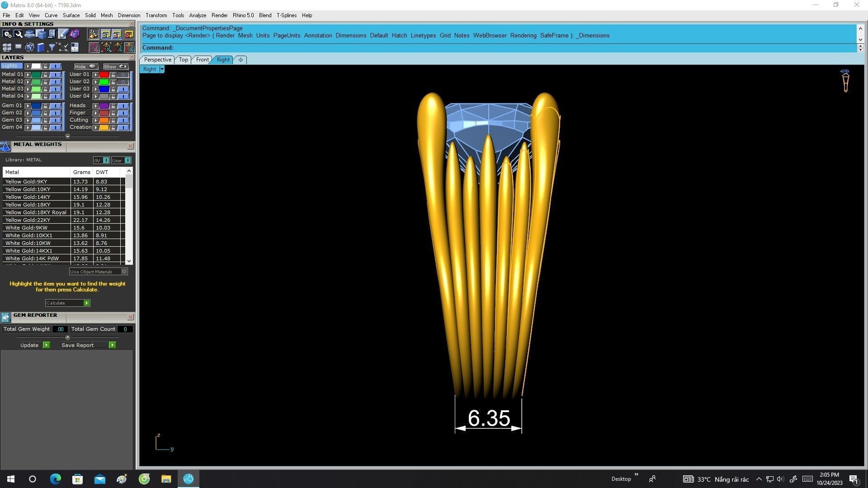Click the pencil notepad icon
The height and width of the screenshot is (488, 868).
tap(63, 34)
